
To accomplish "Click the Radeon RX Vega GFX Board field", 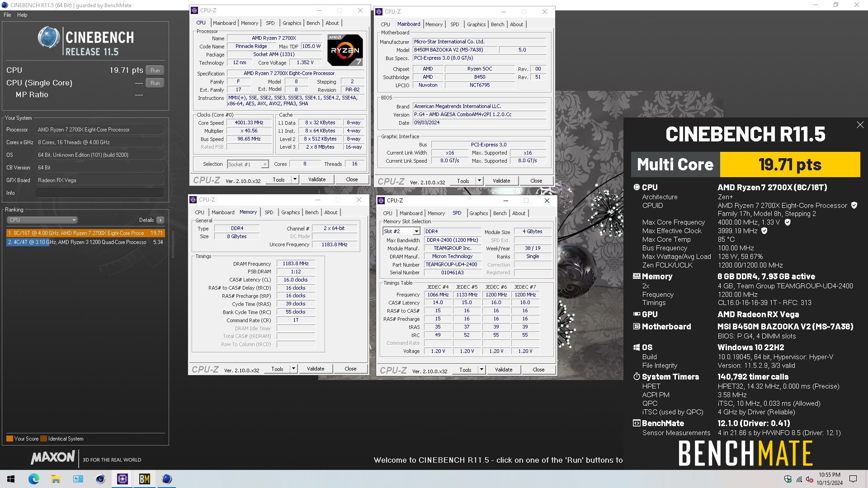I will click(99, 180).
